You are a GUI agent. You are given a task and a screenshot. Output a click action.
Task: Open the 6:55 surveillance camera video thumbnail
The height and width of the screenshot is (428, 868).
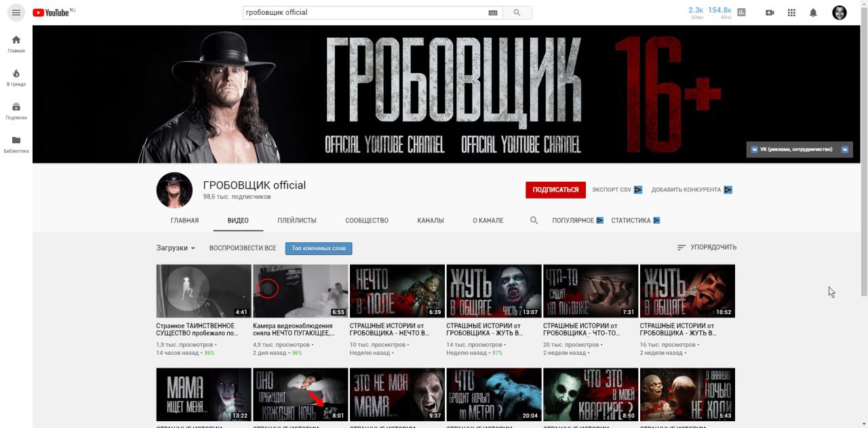(300, 291)
